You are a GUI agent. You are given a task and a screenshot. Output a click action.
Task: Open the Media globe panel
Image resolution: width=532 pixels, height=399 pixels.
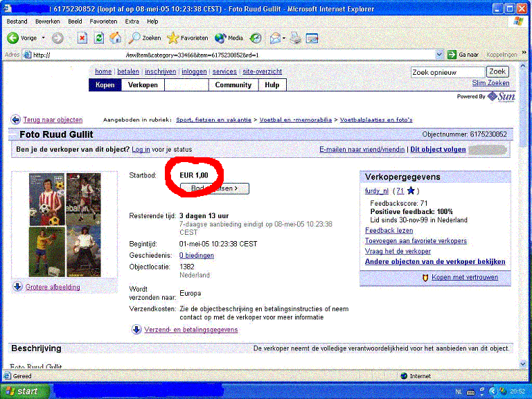click(229, 38)
